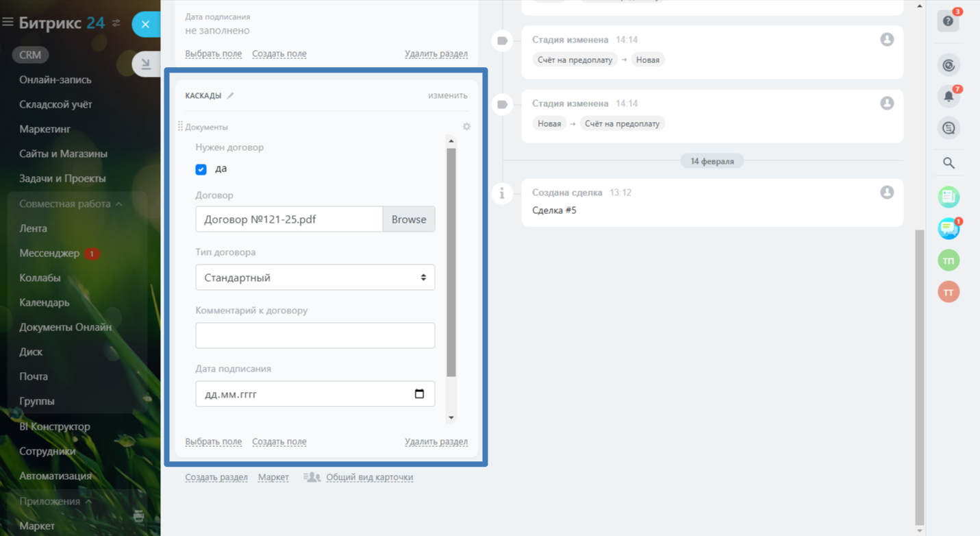Open the Тип договора dropdown showing Стандартный
980x536 pixels.
click(x=315, y=278)
